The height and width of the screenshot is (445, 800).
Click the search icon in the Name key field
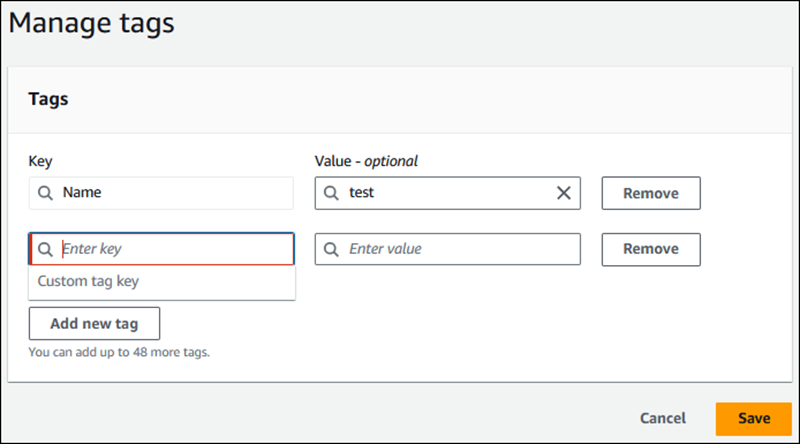tap(45, 193)
